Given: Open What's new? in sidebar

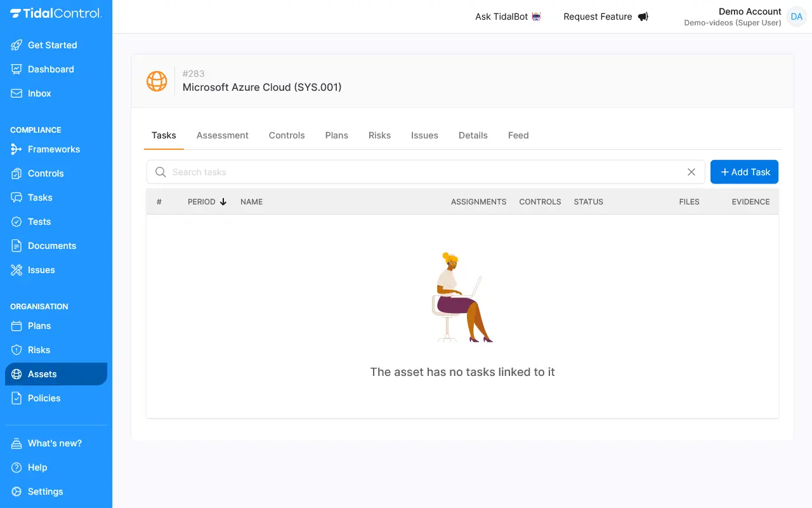Looking at the screenshot, I should coord(55,443).
